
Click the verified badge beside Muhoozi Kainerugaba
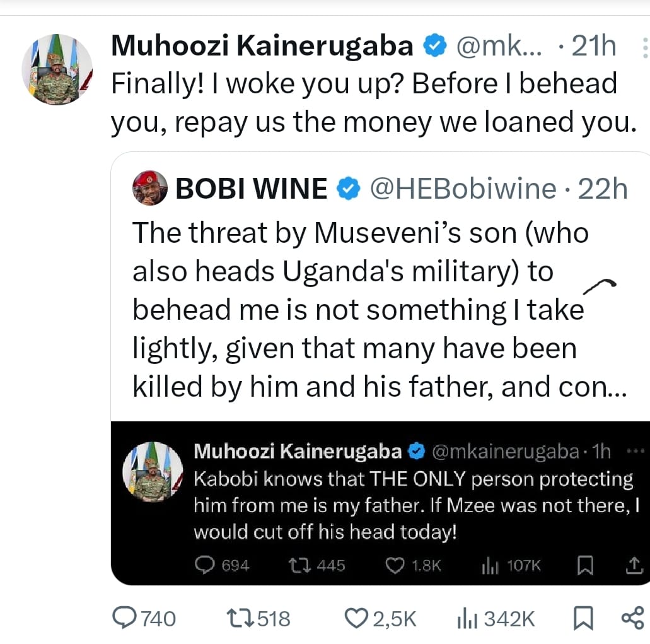435,47
